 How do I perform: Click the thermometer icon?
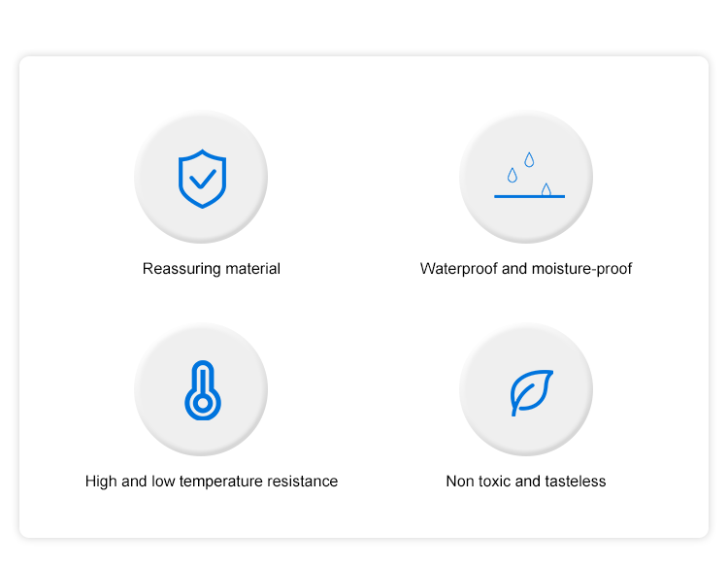[x=201, y=390]
